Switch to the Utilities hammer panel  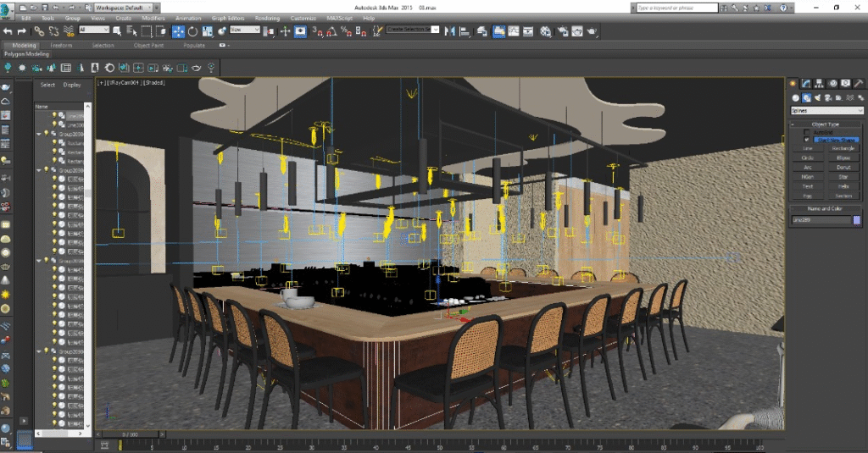point(859,83)
